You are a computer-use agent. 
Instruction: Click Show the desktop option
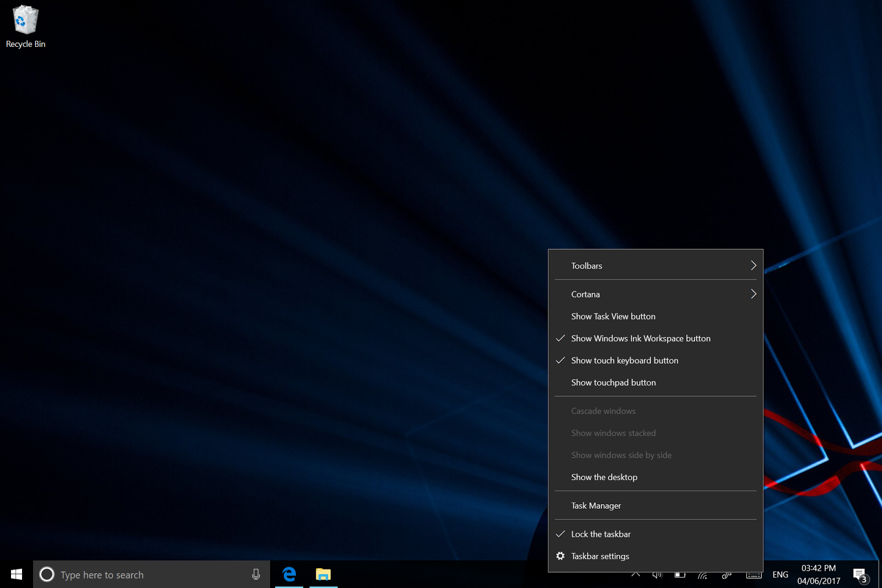click(x=604, y=477)
